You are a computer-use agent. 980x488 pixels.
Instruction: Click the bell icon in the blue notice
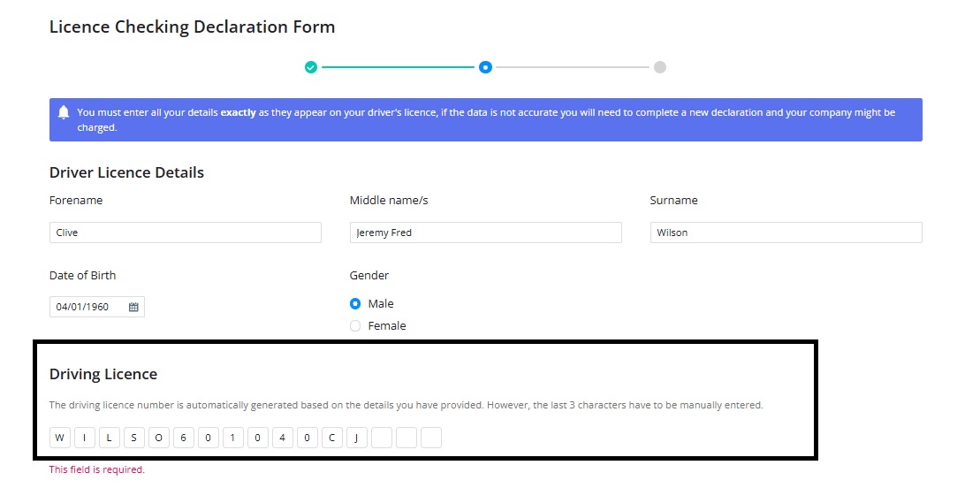tap(63, 112)
